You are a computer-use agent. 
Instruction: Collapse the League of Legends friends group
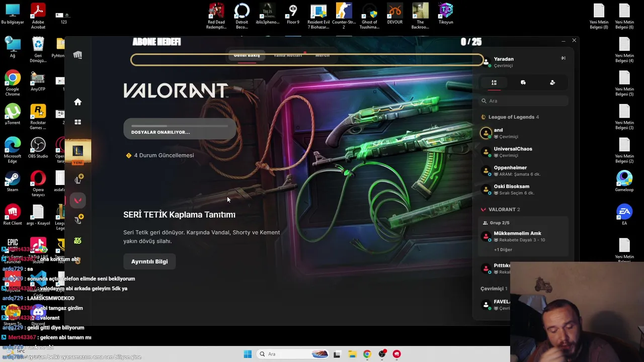[510, 117]
